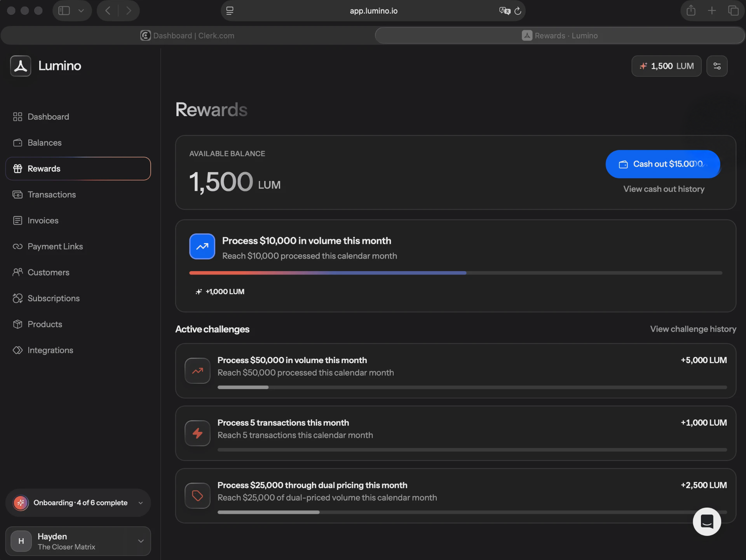Go back with the browser back arrow
Image resolution: width=746 pixels, height=560 pixels.
(108, 11)
